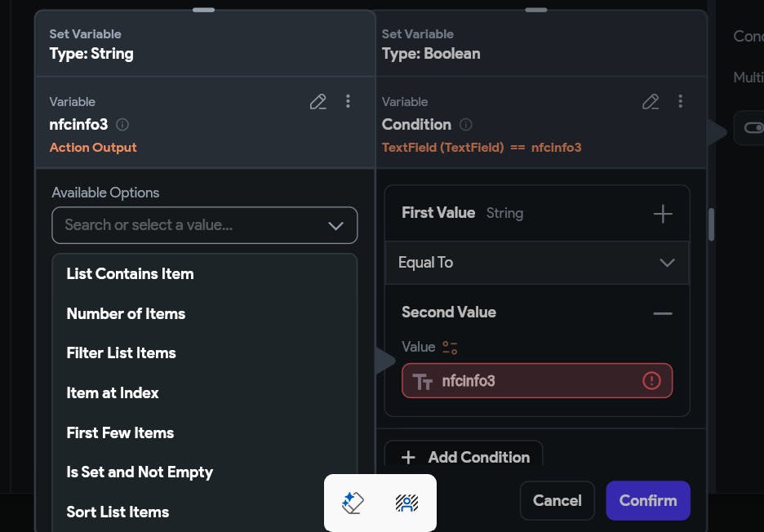Expand the First Value section with plus
This screenshot has height=532, width=764.
click(x=663, y=214)
